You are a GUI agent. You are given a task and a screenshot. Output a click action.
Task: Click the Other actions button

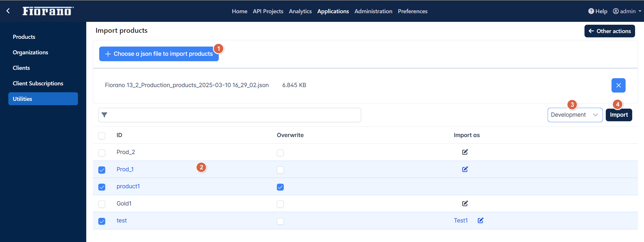[x=609, y=31]
